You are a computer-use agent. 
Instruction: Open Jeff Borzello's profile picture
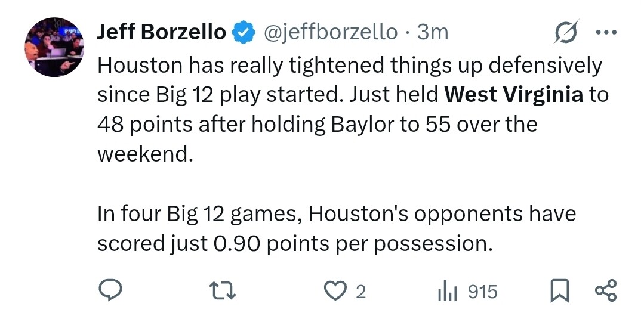(53, 47)
